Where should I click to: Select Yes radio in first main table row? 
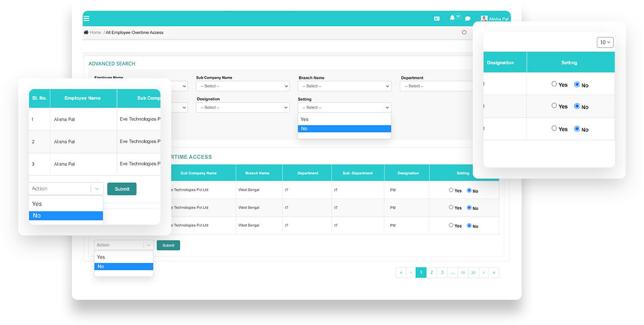point(451,190)
